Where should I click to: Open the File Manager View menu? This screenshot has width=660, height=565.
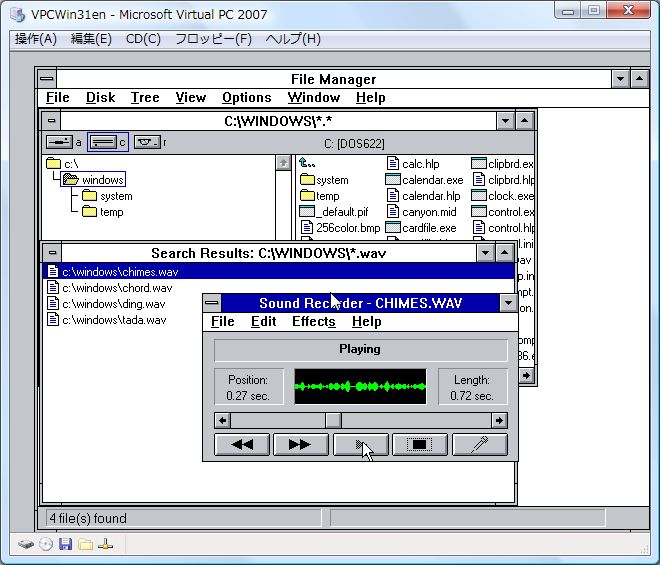191,97
